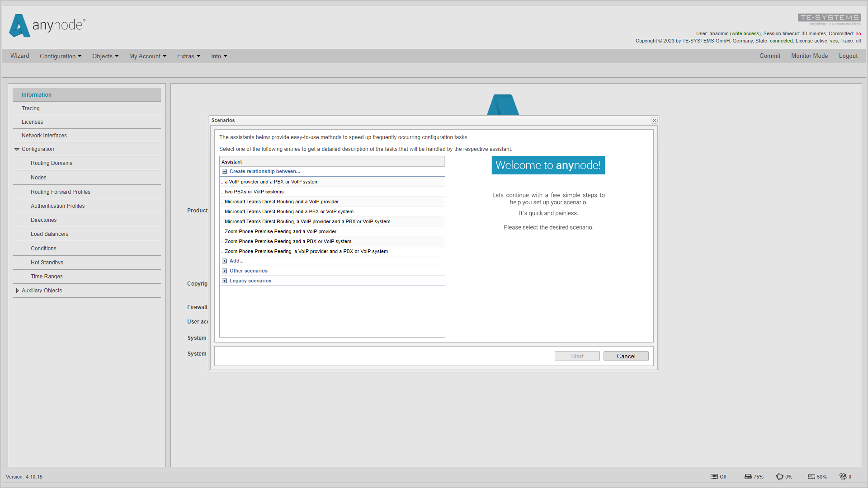Screen dimensions: 868x488
Task: Open Time Ranges in the sidebar
Action: (x=87, y=277)
